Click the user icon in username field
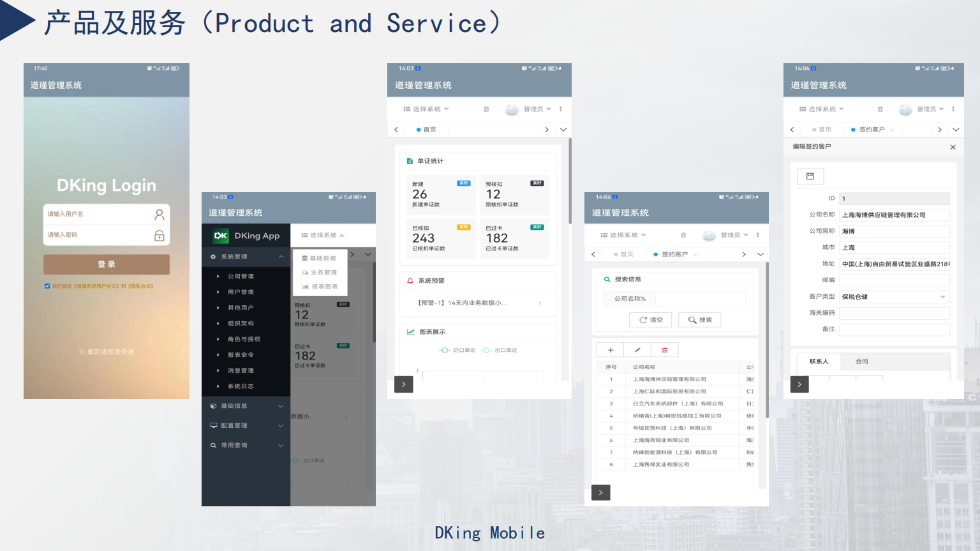Viewport: 980px width, 551px height. pyautogui.click(x=160, y=215)
